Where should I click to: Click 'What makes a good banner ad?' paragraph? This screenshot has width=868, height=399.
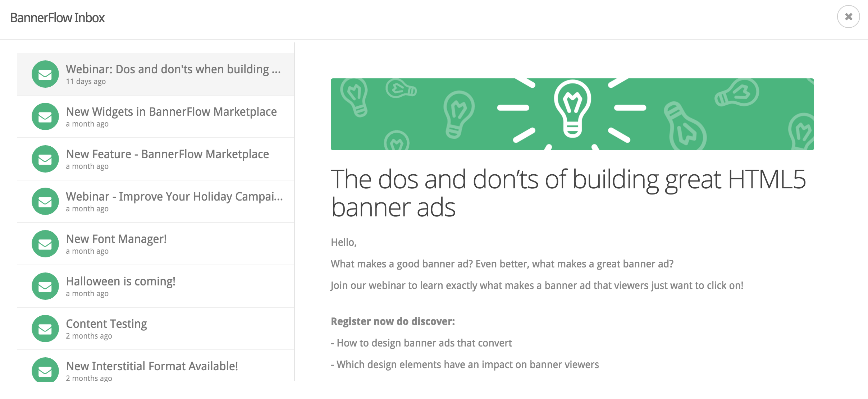tap(502, 264)
